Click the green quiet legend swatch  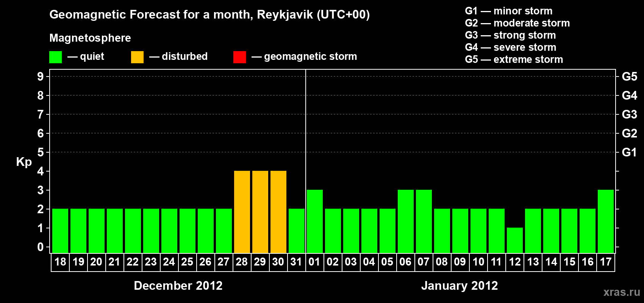click(55, 57)
